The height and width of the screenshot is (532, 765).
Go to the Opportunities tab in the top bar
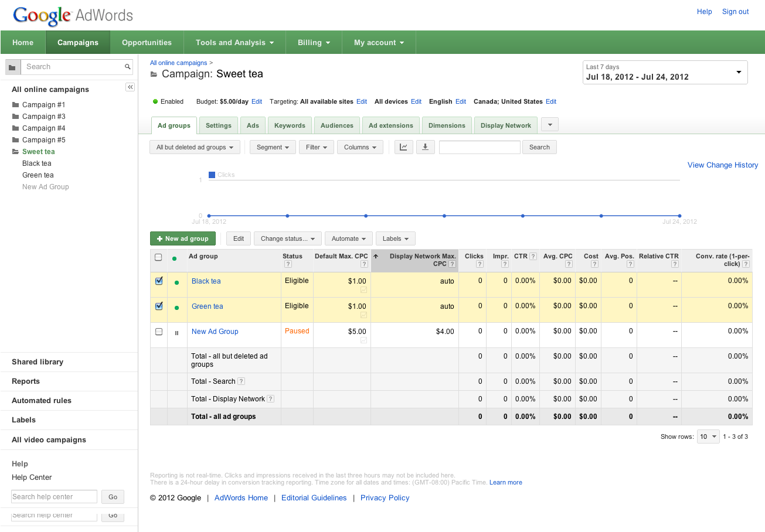147,42
